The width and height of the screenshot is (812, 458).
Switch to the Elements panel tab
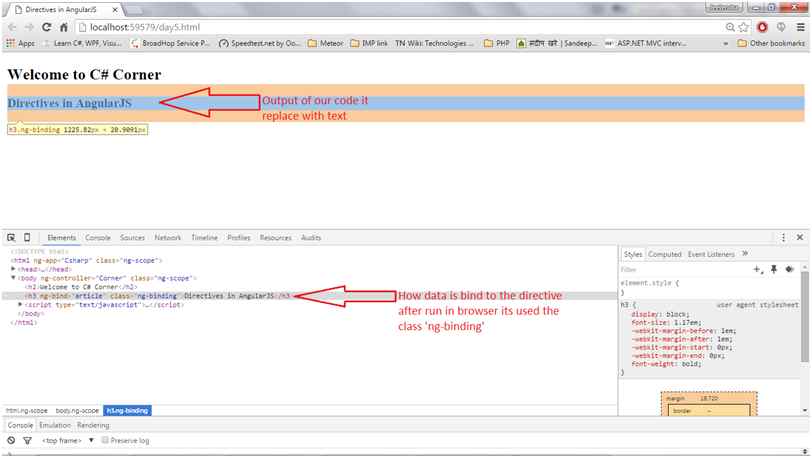(61, 237)
